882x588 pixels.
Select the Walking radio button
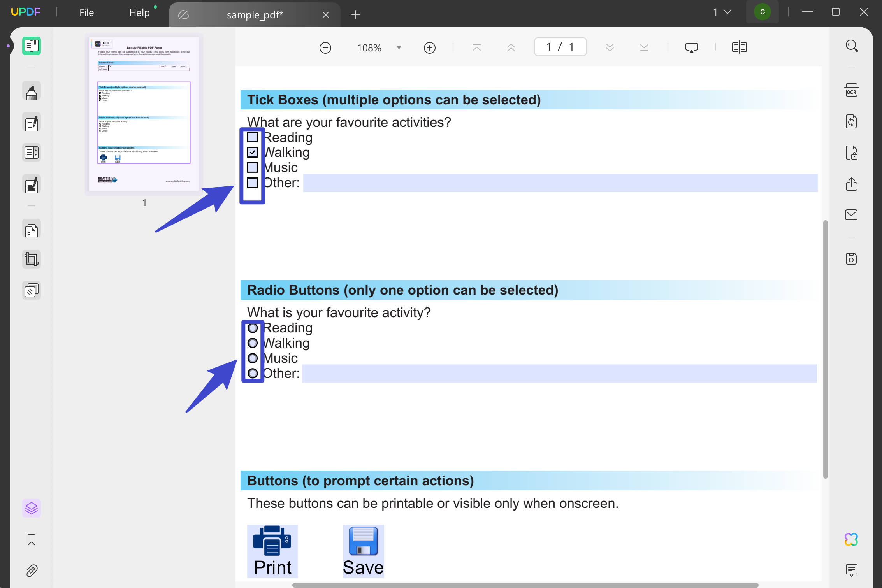coord(253,343)
